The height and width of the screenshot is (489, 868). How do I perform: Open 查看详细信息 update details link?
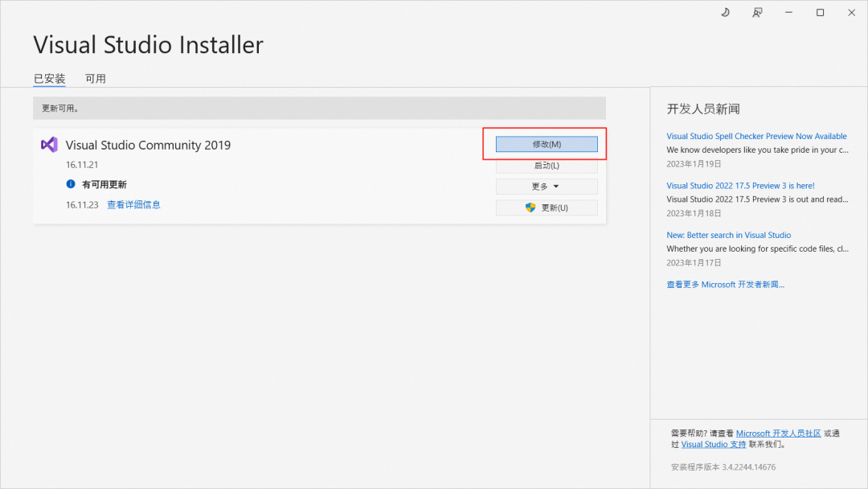[133, 205]
